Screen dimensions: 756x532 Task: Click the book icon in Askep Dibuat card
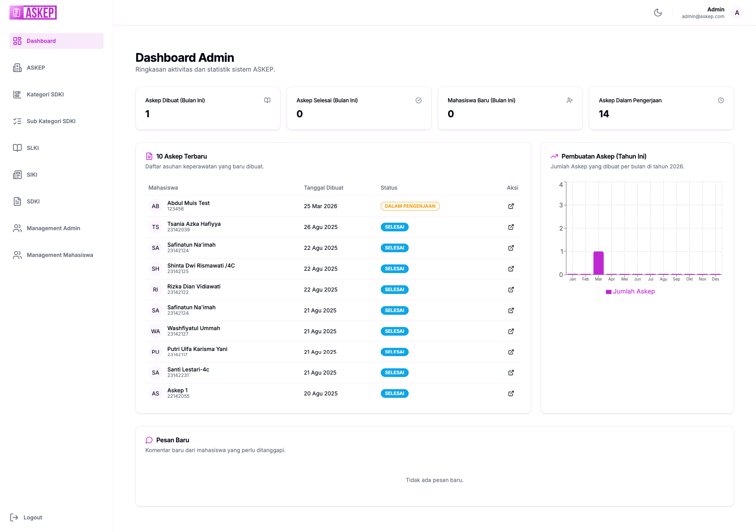point(267,100)
